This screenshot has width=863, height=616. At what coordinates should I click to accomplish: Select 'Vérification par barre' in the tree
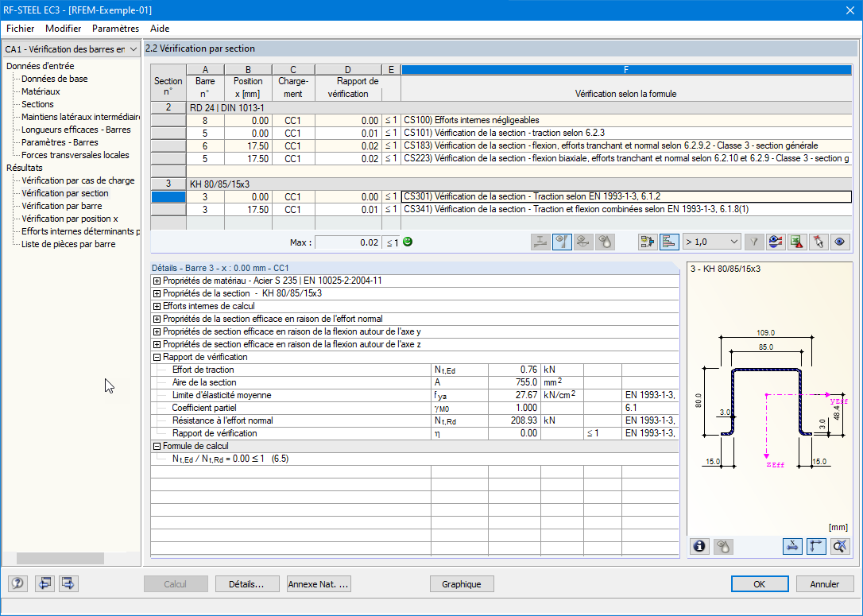[x=61, y=206]
